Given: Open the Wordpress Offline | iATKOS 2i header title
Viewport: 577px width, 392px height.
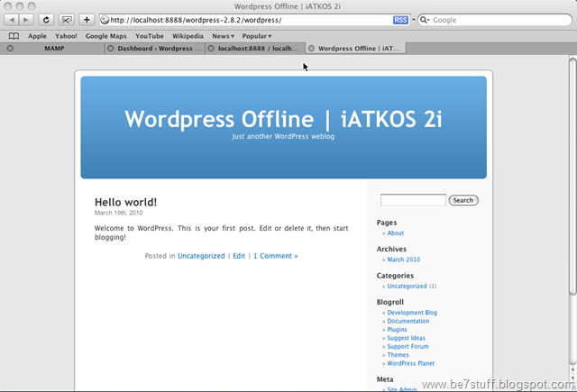Looking at the screenshot, I should pos(283,119).
